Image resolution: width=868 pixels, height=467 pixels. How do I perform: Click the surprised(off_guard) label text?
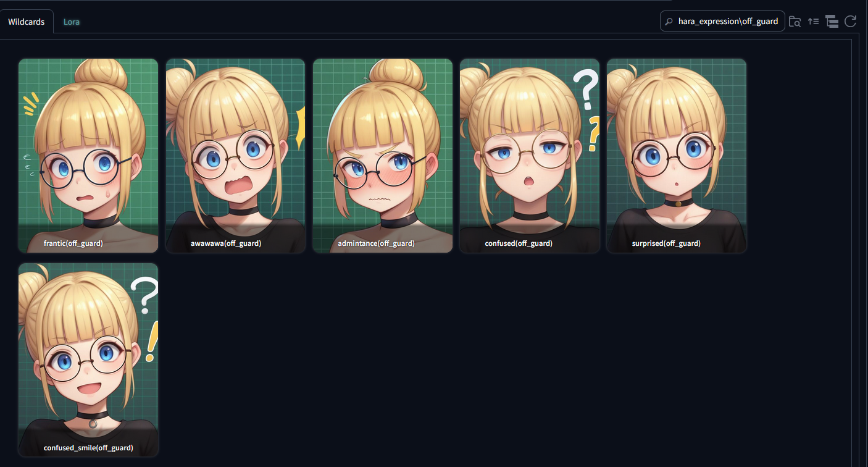666,243
